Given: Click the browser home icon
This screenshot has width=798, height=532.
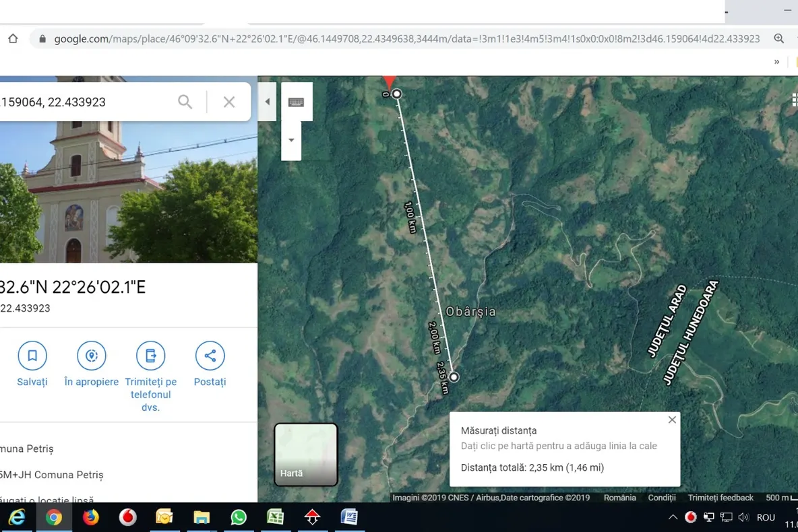Looking at the screenshot, I should 13,38.
